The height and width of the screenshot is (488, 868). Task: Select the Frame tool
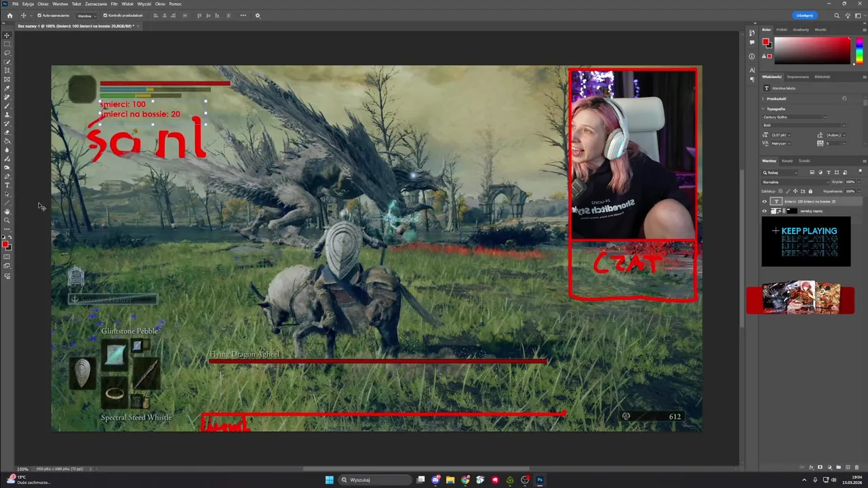pyautogui.click(x=7, y=79)
